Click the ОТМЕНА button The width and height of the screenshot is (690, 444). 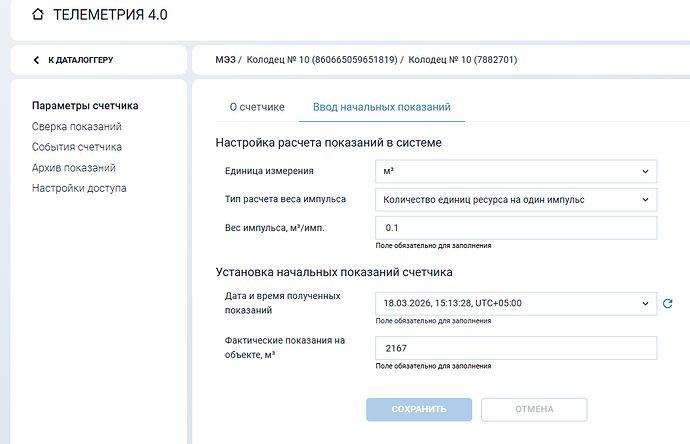click(534, 409)
